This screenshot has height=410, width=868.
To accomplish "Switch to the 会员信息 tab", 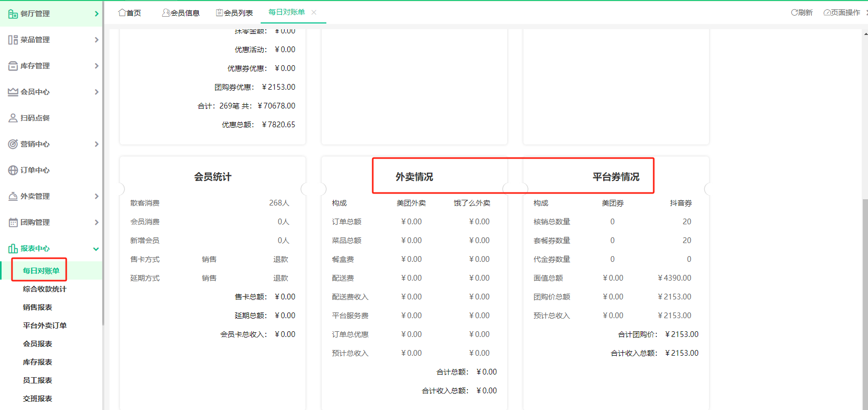I will click(181, 13).
